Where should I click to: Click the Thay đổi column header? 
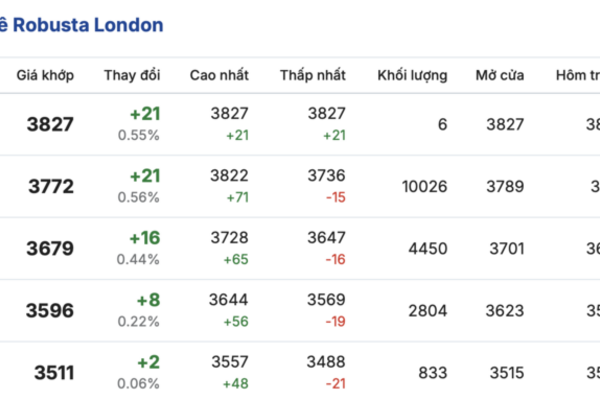[132, 76]
